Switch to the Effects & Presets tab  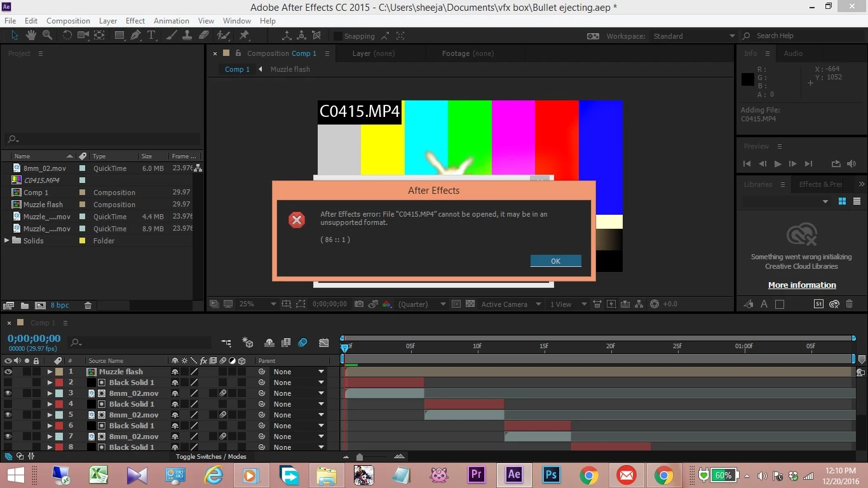pyautogui.click(x=820, y=184)
